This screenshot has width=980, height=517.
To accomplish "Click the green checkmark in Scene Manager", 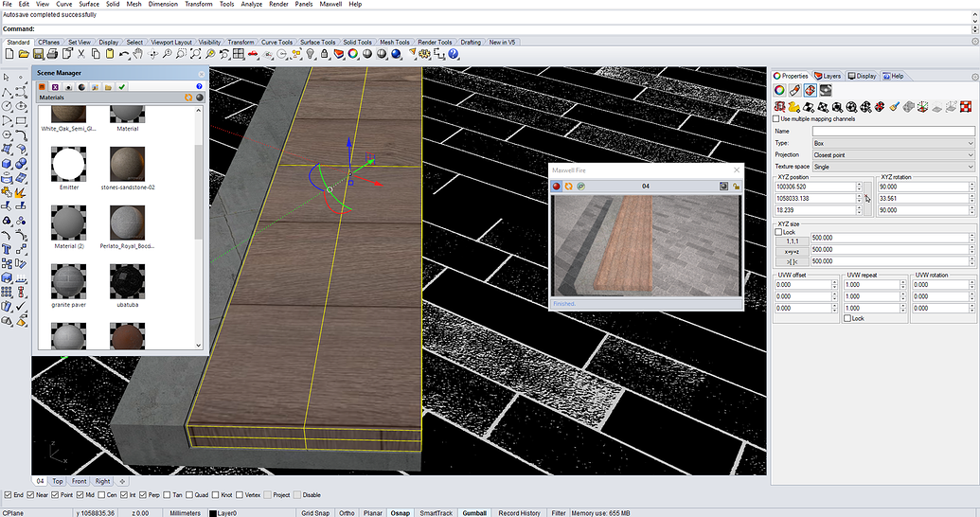I will (122, 87).
